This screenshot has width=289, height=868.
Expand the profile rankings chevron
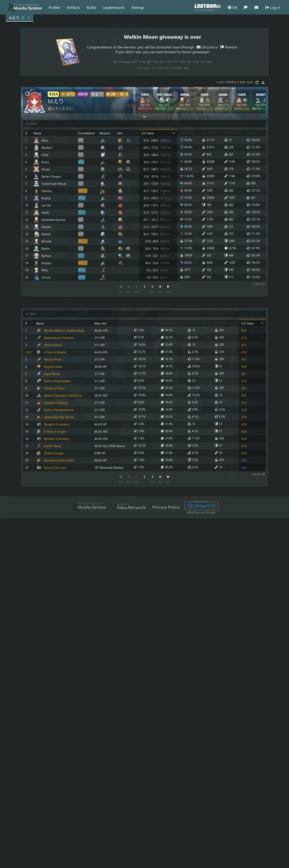pyautogui.click(x=144, y=116)
